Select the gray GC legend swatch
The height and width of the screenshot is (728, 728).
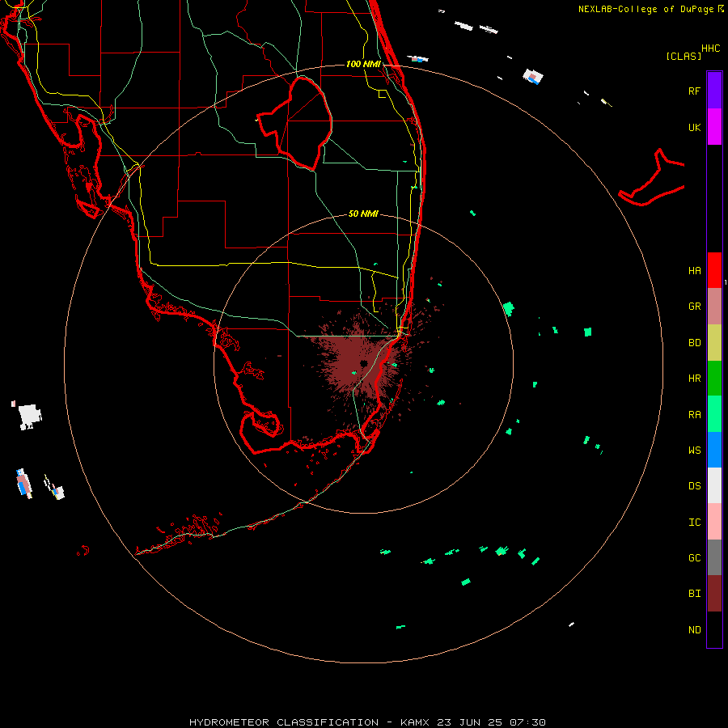[714, 557]
